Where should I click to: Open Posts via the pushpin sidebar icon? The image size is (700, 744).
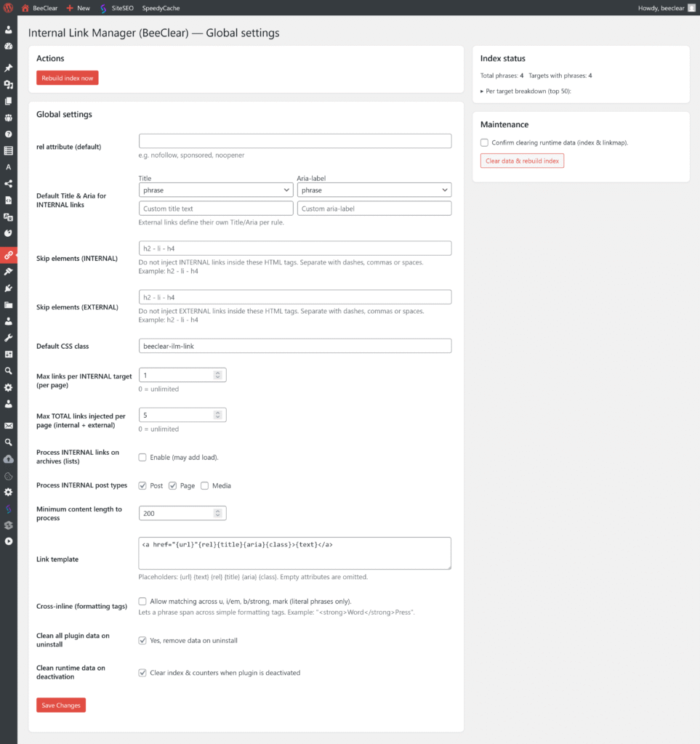(9, 68)
